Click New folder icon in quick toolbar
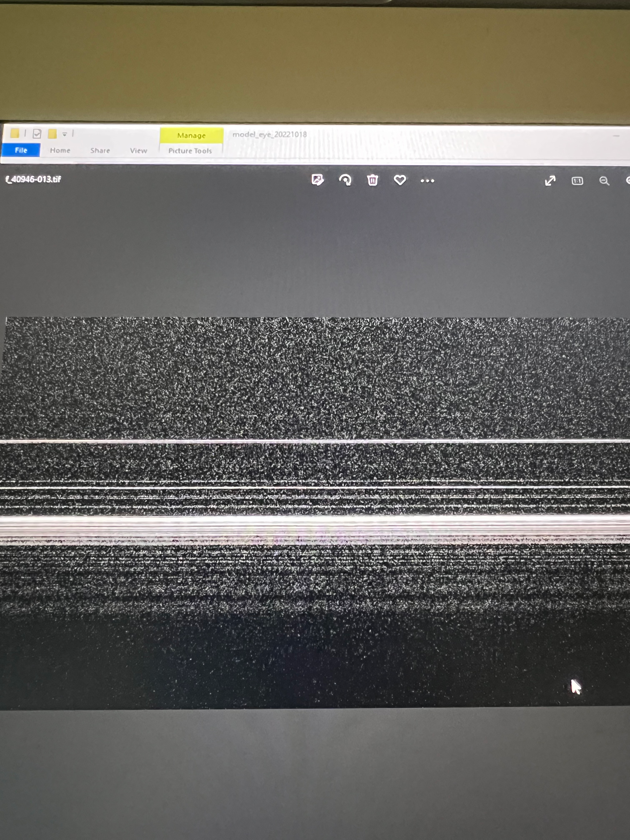Image resolution: width=630 pixels, height=840 pixels. [x=52, y=134]
